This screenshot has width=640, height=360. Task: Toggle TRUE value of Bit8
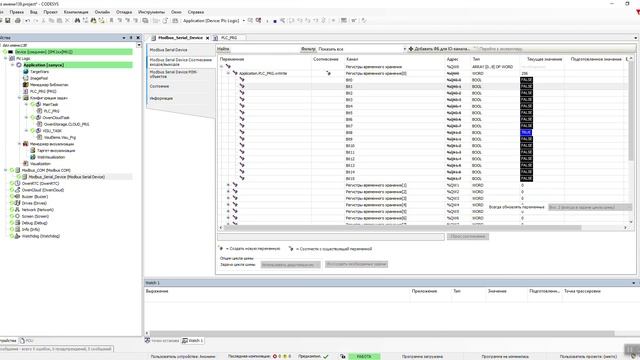point(526,132)
